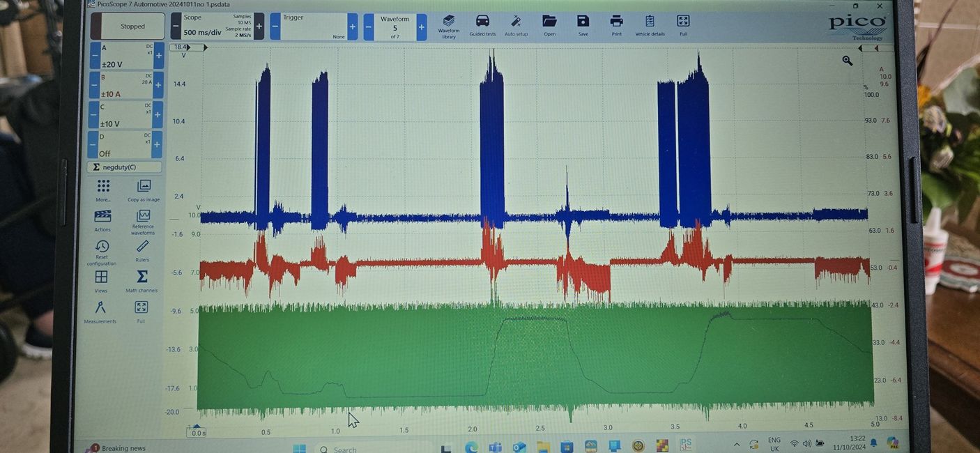Click the Full icon in side panel
Viewport: 980px width, 453px height.
click(141, 312)
